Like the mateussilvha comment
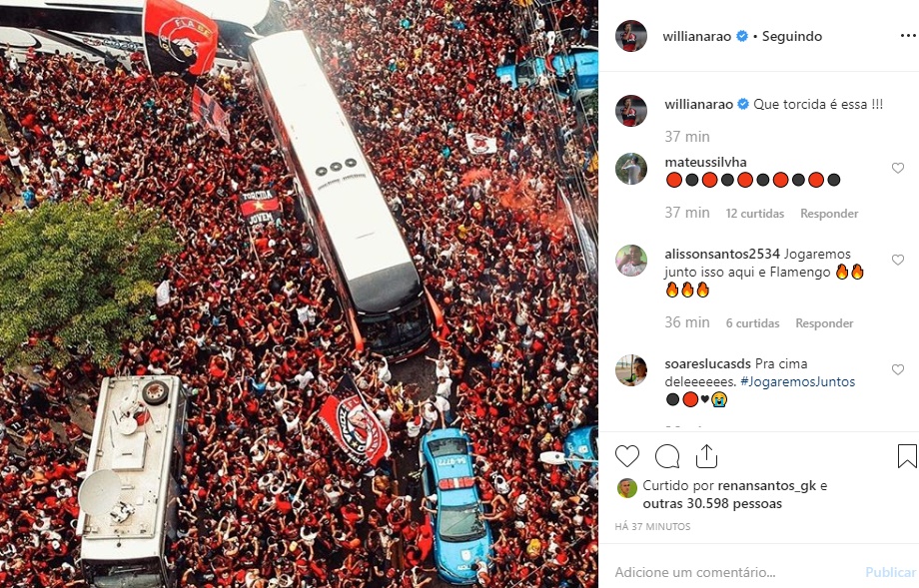 coord(897,168)
